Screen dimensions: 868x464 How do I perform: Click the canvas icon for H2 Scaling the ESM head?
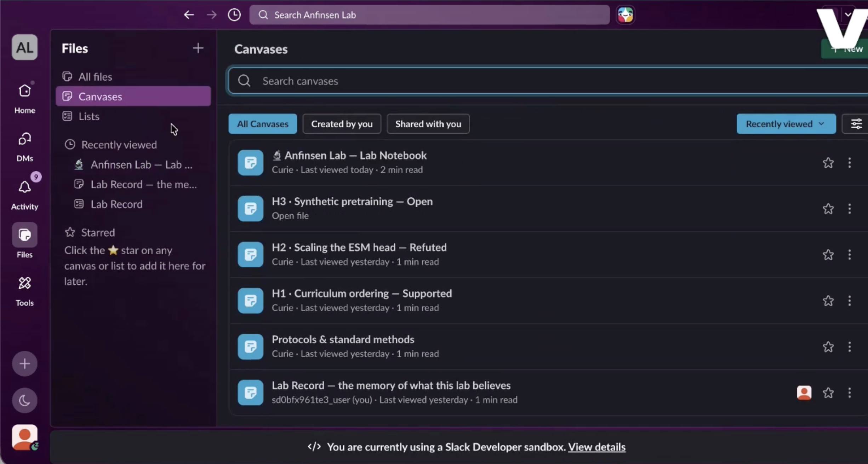pos(250,255)
